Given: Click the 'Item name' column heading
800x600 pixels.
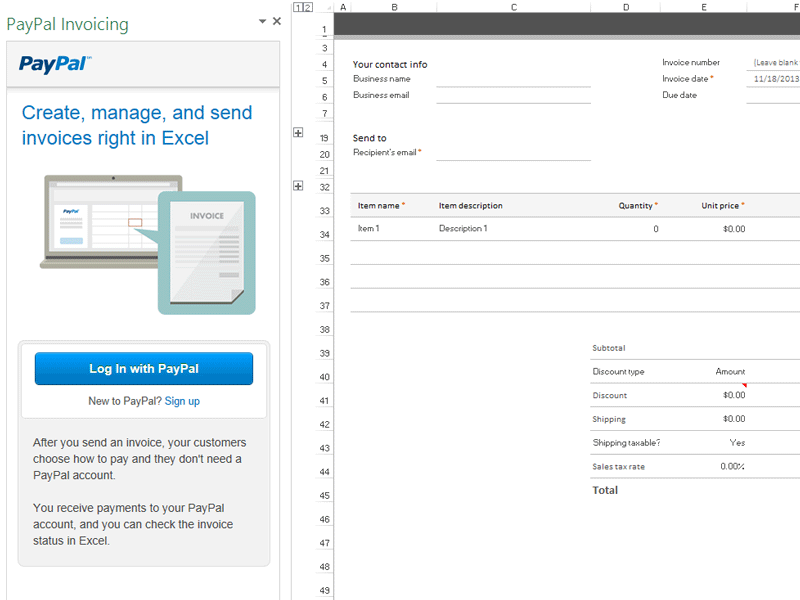Looking at the screenshot, I should (x=379, y=206).
